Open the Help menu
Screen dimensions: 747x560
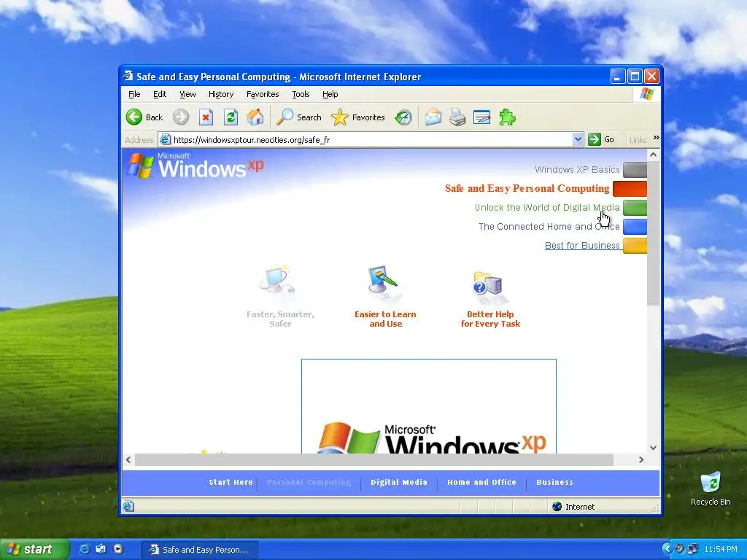pos(330,94)
